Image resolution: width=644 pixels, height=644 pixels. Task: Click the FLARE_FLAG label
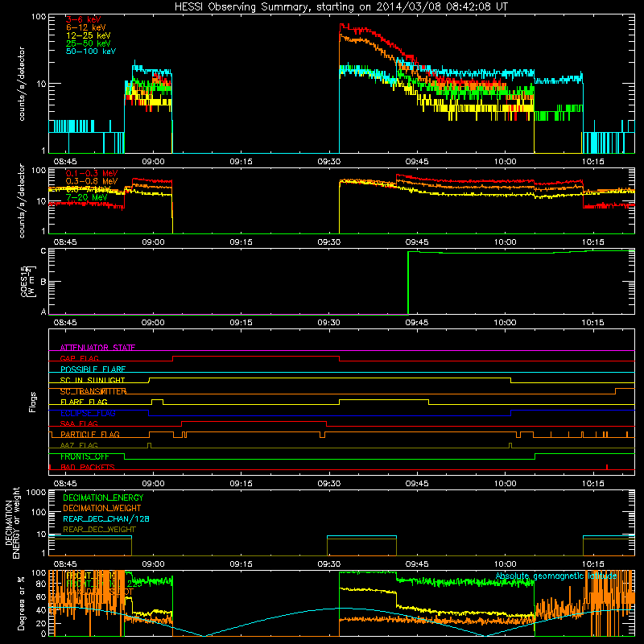pos(84,402)
